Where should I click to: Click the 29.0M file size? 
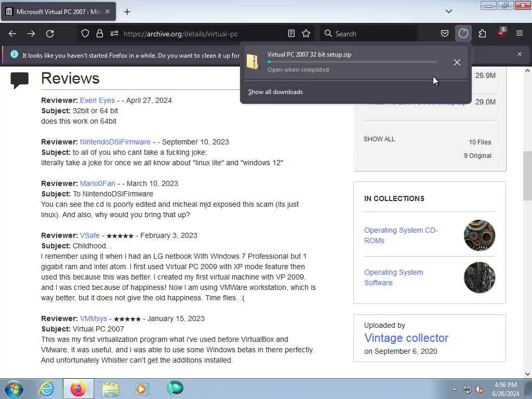click(485, 102)
